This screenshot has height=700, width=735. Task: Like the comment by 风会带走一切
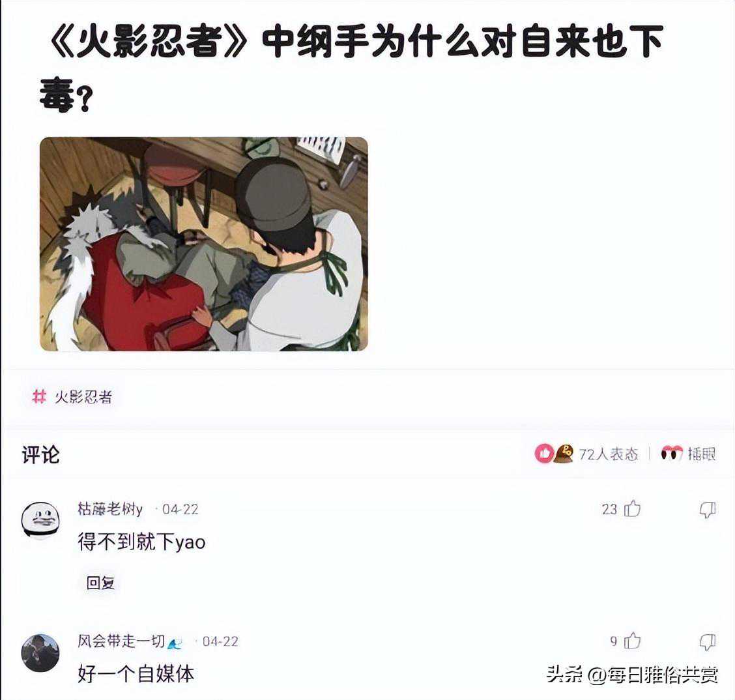click(x=632, y=641)
